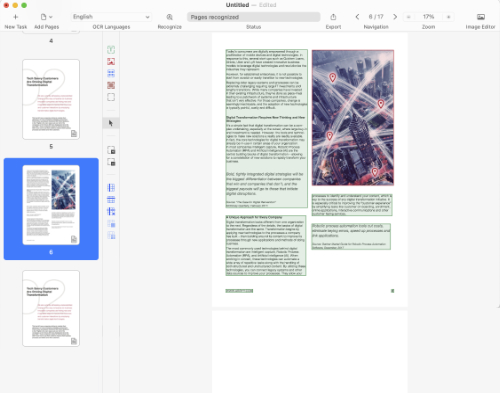The image size is (500, 393).
Task: Click the page number label 5 in sidebar
Action: tap(51, 146)
